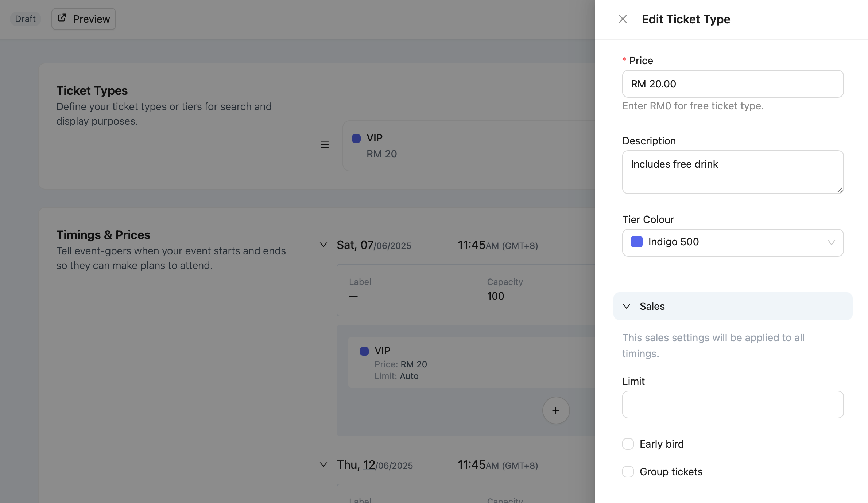Focus the Limit input field

click(733, 405)
